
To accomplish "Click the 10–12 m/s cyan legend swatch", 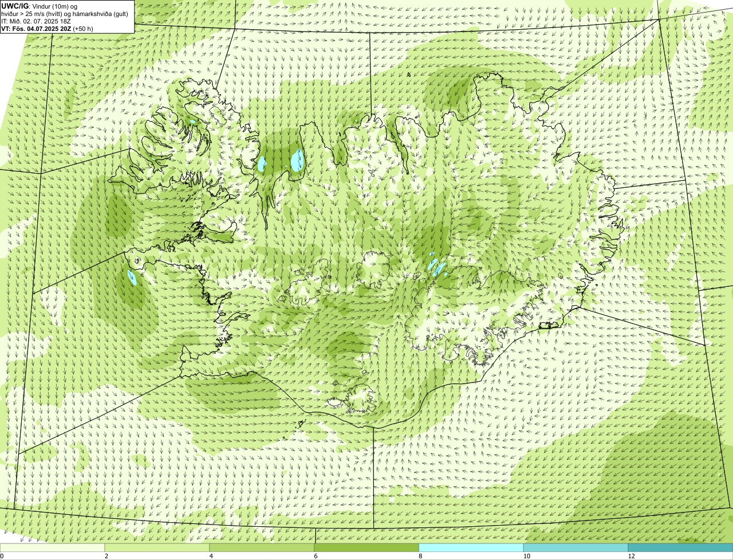I will [x=576, y=548].
